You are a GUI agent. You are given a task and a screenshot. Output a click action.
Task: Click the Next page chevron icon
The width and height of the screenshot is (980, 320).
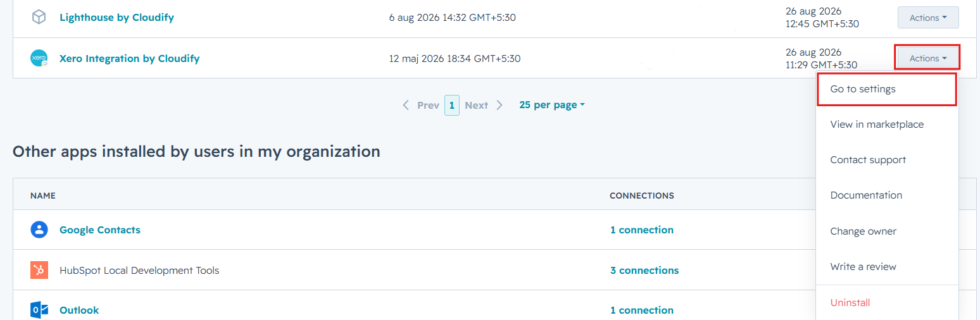[499, 105]
